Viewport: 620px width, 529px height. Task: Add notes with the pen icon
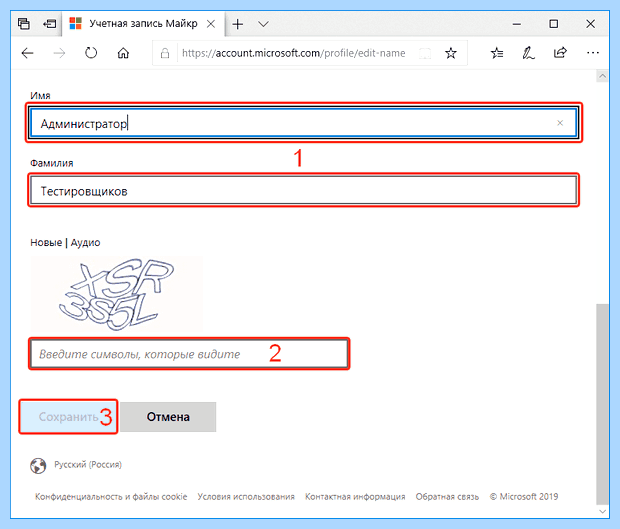click(x=528, y=53)
